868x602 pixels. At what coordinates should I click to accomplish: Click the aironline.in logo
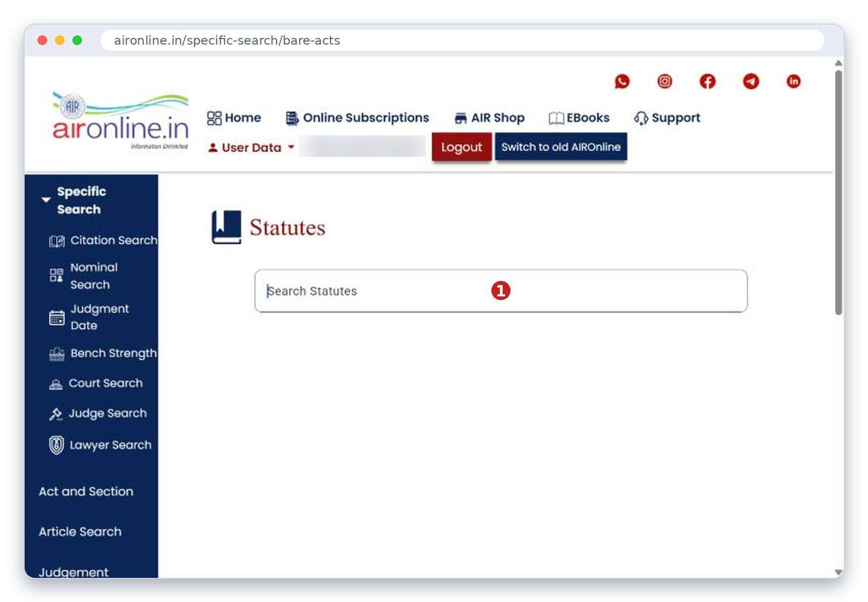(120, 121)
